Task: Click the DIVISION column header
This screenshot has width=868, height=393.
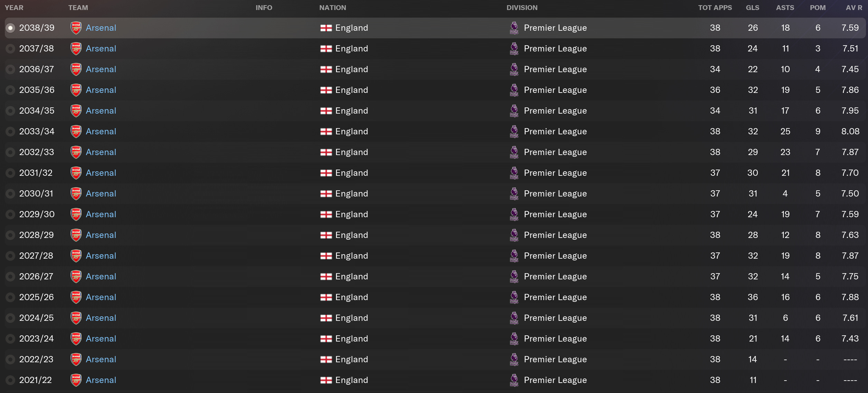Action: point(522,8)
